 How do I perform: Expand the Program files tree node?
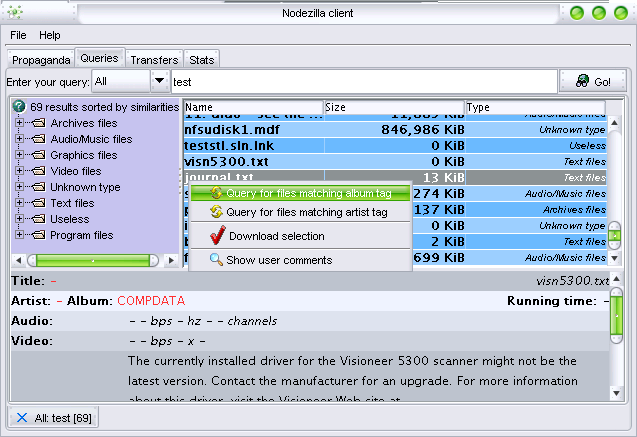click(20, 235)
